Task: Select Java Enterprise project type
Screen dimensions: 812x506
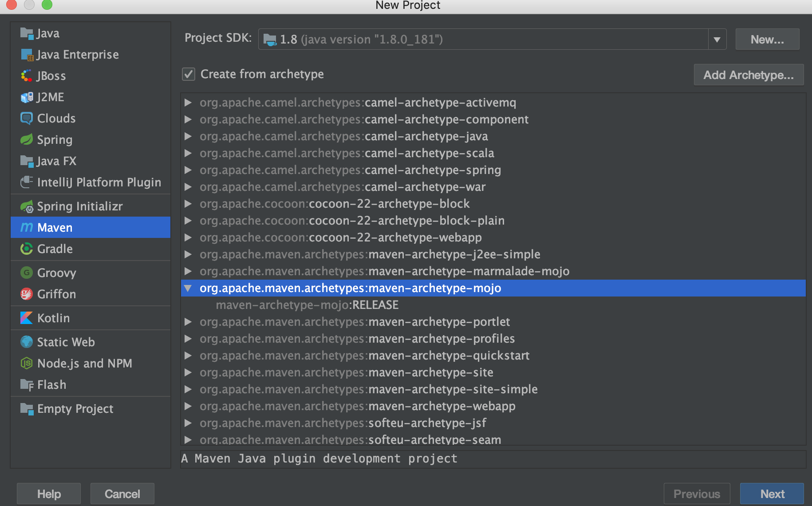Action: tap(91, 55)
